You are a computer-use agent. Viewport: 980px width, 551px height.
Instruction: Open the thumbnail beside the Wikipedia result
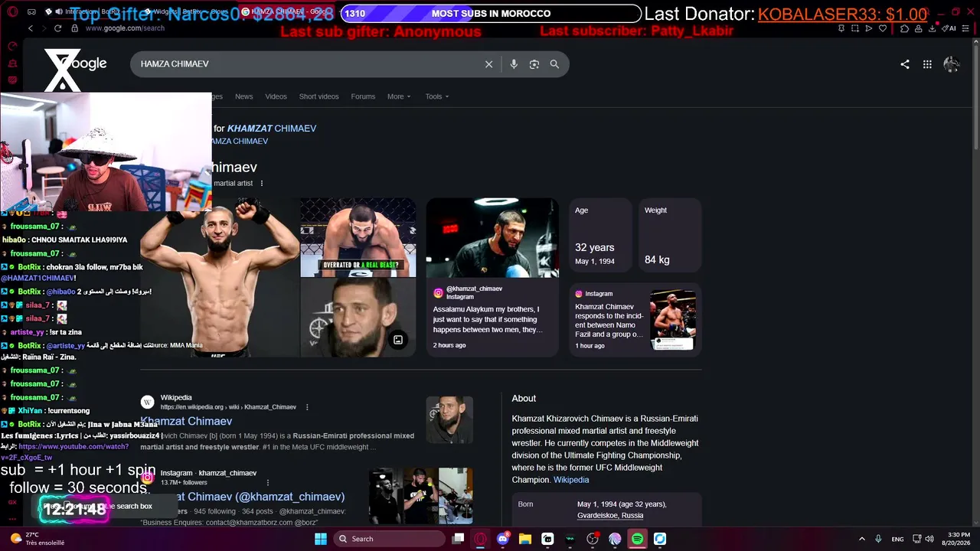click(x=449, y=419)
